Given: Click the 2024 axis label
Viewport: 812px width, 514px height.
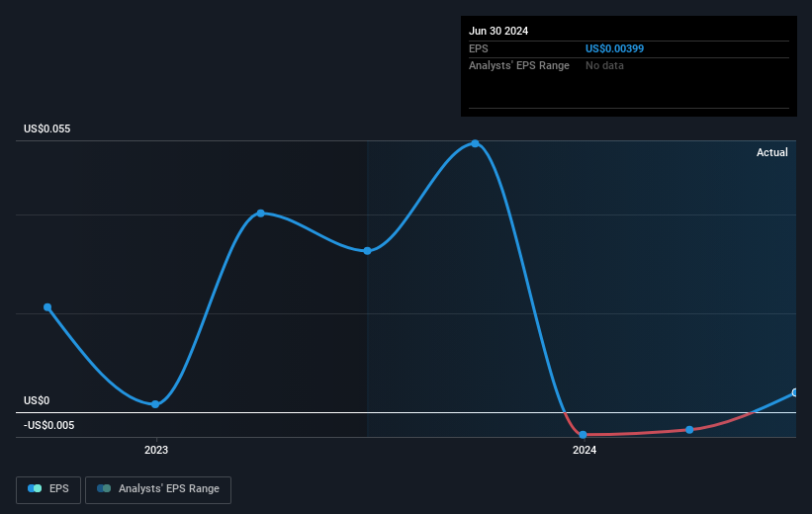Looking at the screenshot, I should tap(585, 450).
